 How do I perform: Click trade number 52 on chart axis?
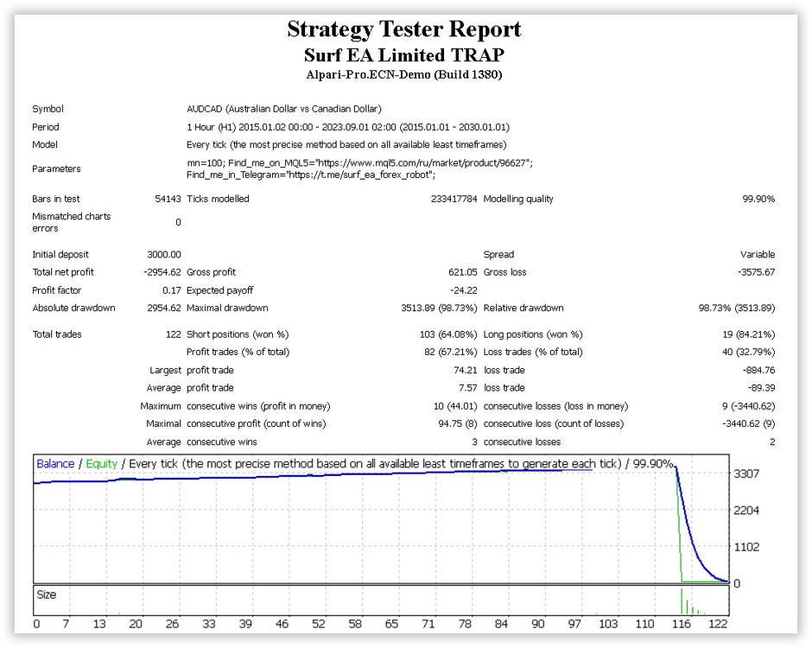(318, 624)
